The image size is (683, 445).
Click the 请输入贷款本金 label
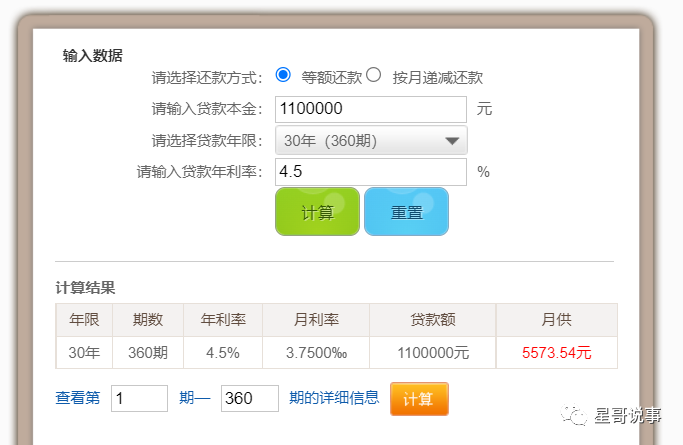(x=207, y=109)
